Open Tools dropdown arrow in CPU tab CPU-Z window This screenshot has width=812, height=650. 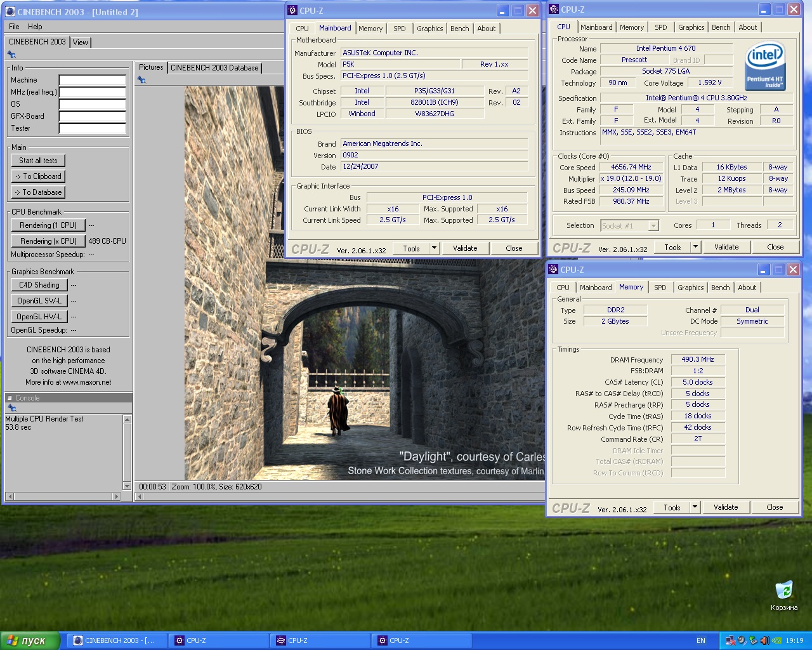[x=696, y=247]
